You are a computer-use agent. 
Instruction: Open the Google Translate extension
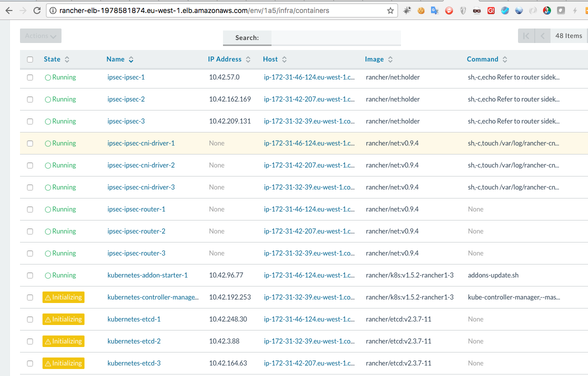pyautogui.click(x=435, y=11)
